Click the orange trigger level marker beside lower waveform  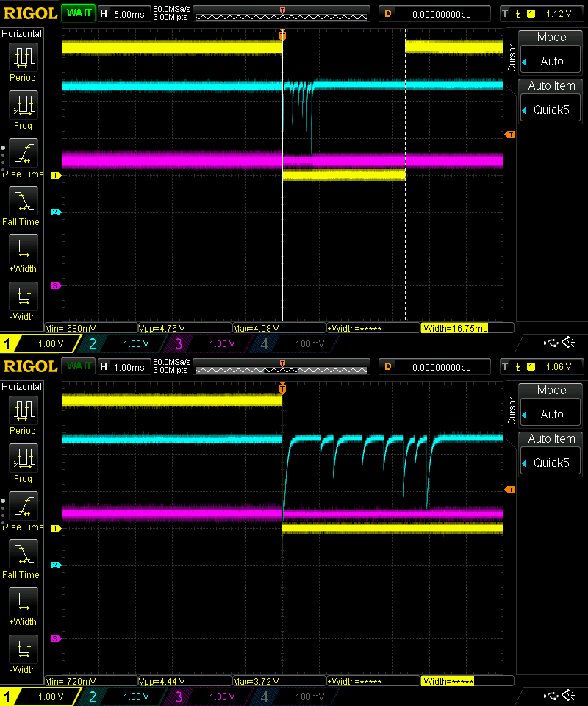coord(509,490)
